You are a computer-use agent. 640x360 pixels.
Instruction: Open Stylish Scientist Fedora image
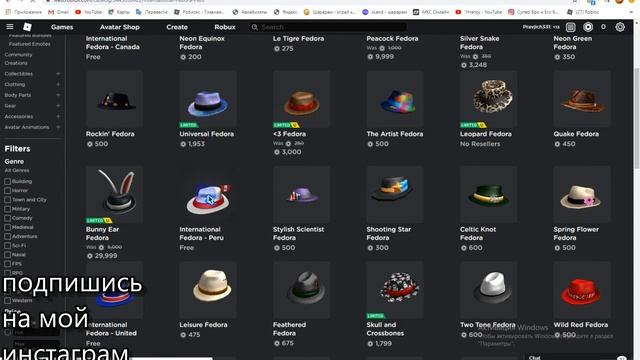click(x=302, y=195)
